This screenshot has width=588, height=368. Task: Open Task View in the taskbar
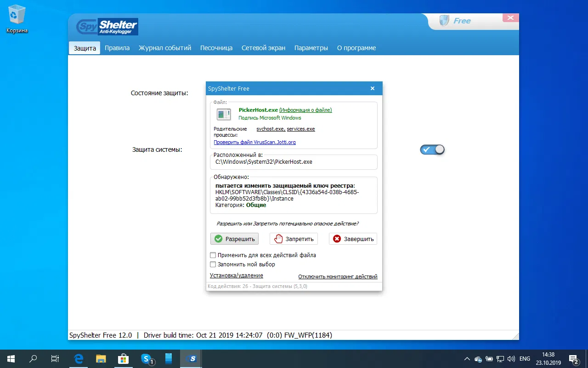[x=55, y=358]
